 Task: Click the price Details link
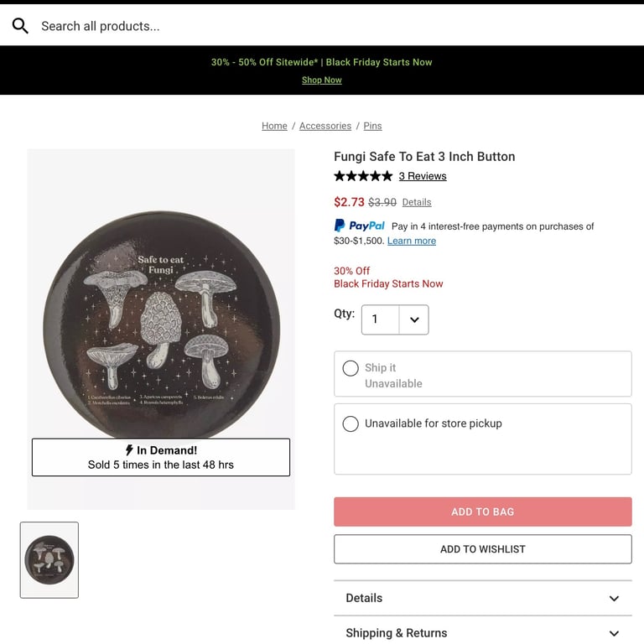[x=417, y=202]
